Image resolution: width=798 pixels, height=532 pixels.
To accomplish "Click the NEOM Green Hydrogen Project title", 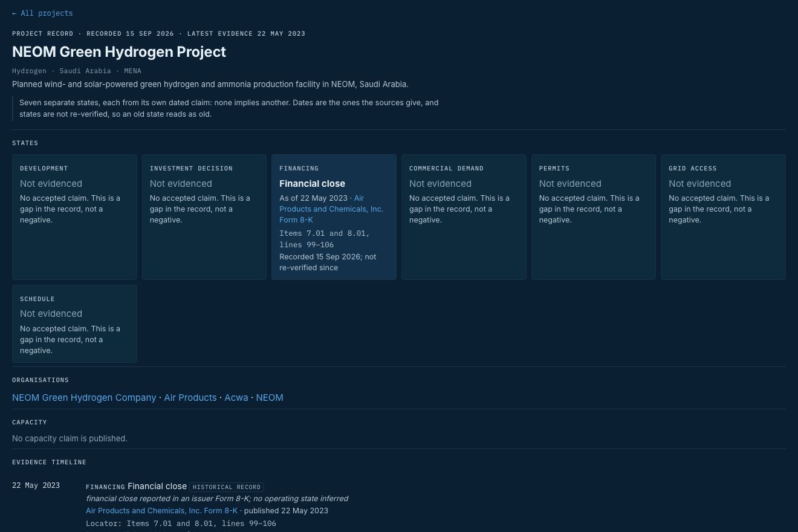I will tap(119, 52).
